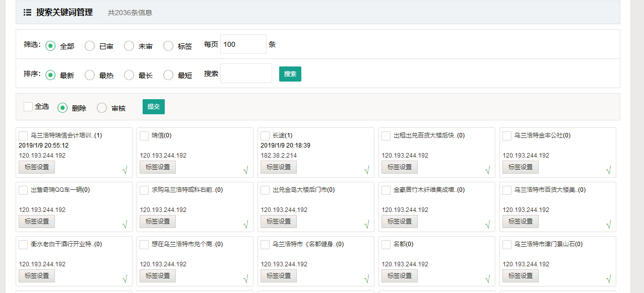Open 标签设置 for 金豪居竹木纤维集成墙
This screenshot has width=644, height=293.
400,222
